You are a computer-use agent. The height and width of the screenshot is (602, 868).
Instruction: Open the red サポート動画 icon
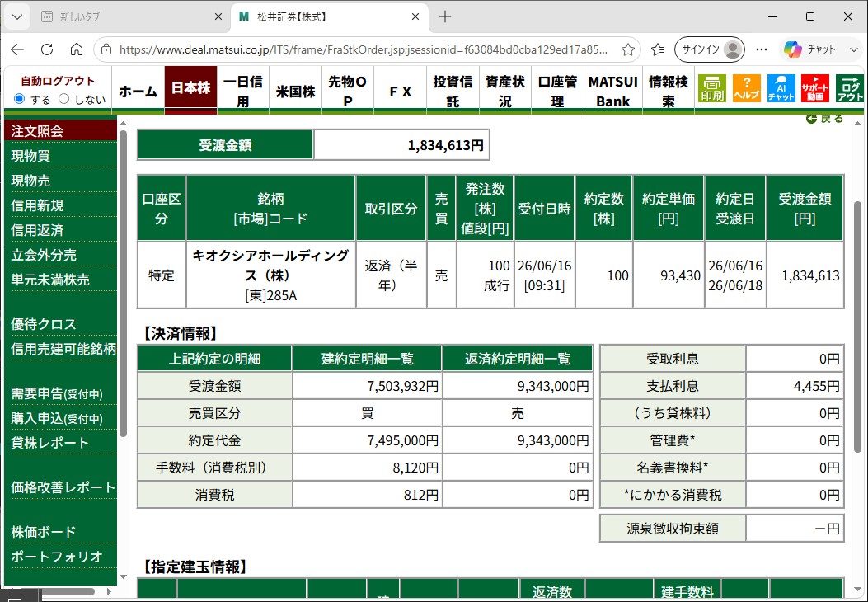[x=815, y=88]
